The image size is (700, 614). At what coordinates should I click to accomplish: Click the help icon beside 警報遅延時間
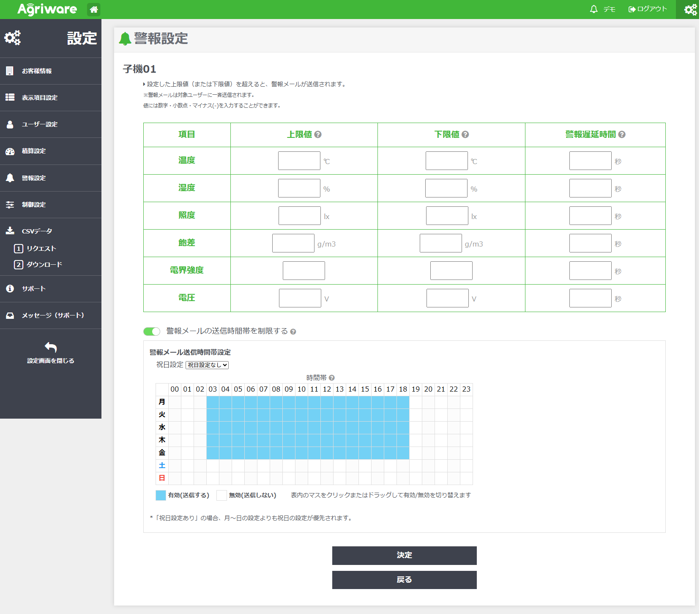point(622,134)
